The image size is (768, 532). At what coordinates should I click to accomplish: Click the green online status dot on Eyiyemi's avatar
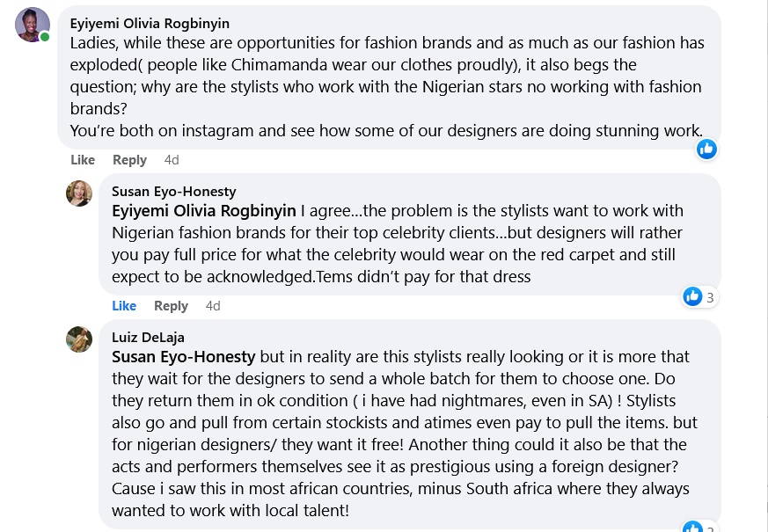(45, 37)
